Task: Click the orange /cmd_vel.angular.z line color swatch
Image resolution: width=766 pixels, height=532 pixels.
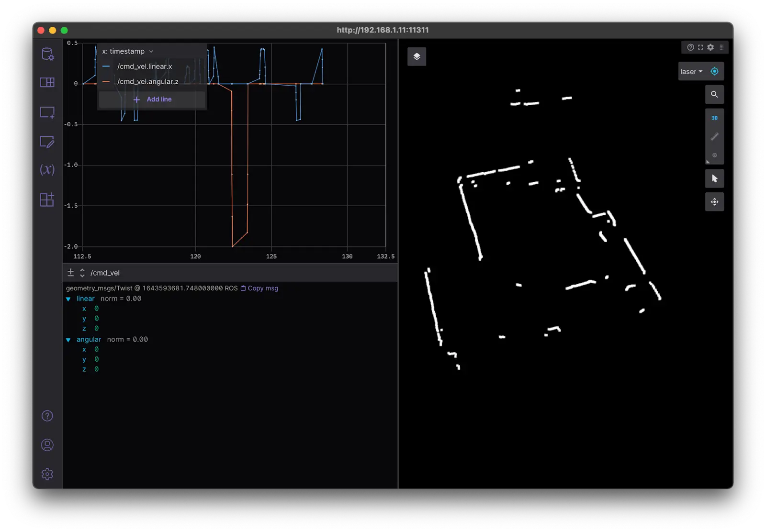Action: 106,82
